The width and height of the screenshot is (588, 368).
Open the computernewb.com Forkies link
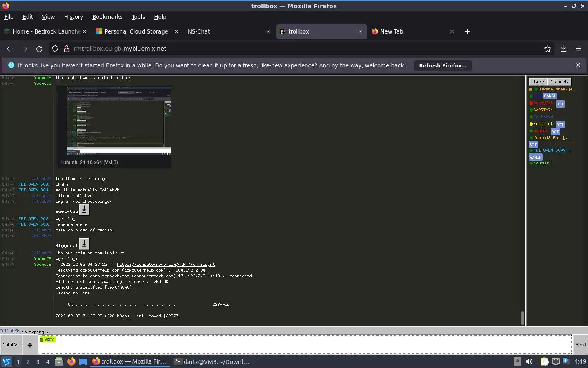166,265
